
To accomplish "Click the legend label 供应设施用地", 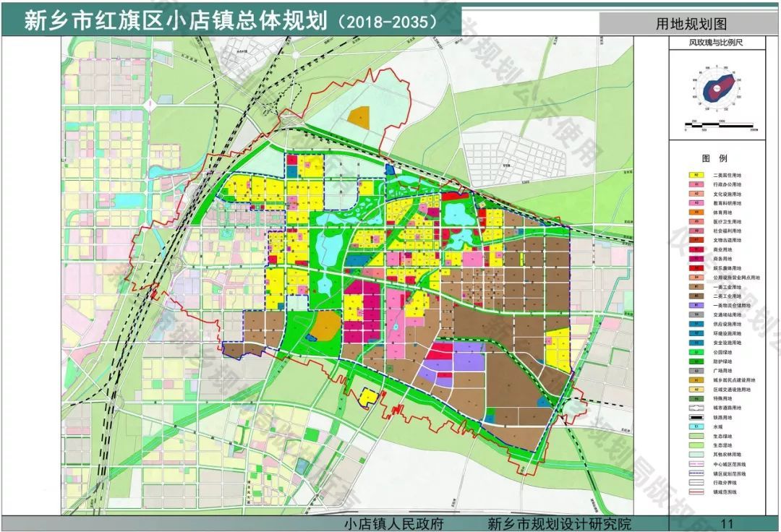I will pos(727,325).
